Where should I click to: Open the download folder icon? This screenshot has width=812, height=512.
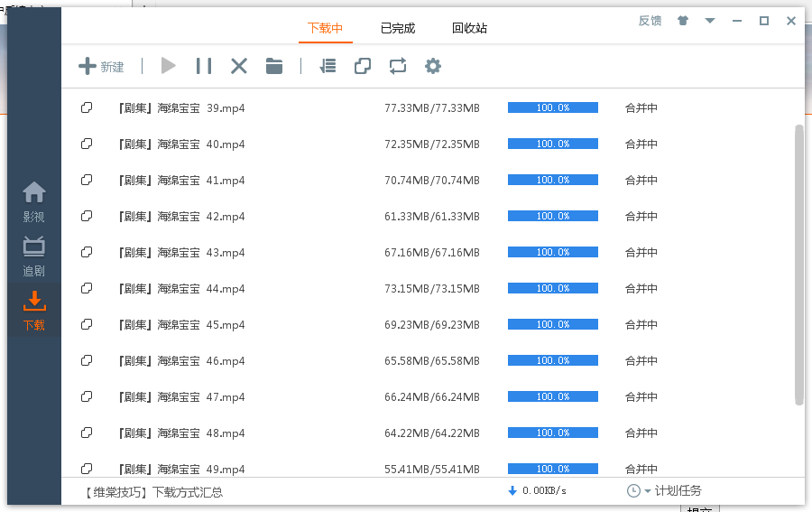[x=274, y=66]
